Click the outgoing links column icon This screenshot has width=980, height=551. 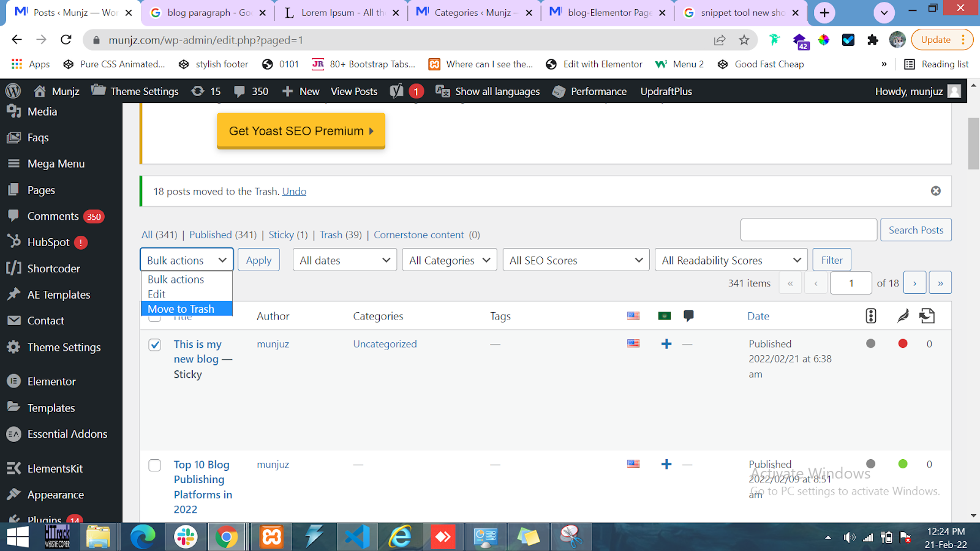(927, 316)
